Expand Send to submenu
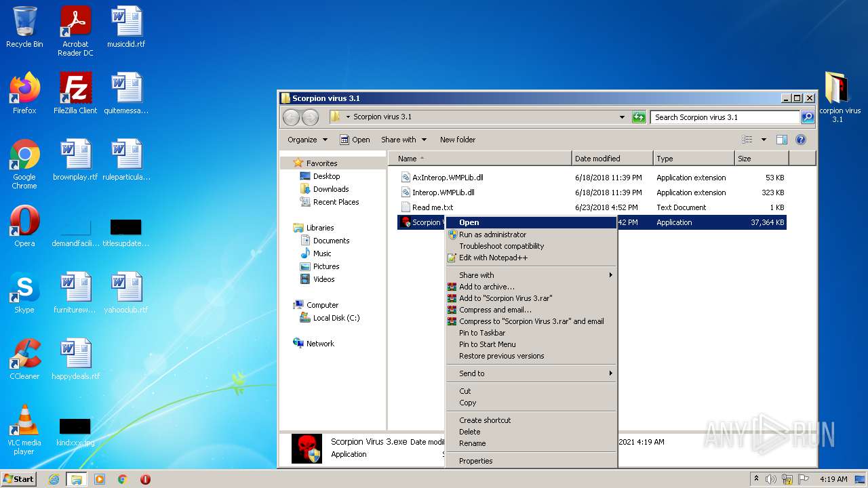The width and height of the screenshot is (868, 488). tap(531, 373)
